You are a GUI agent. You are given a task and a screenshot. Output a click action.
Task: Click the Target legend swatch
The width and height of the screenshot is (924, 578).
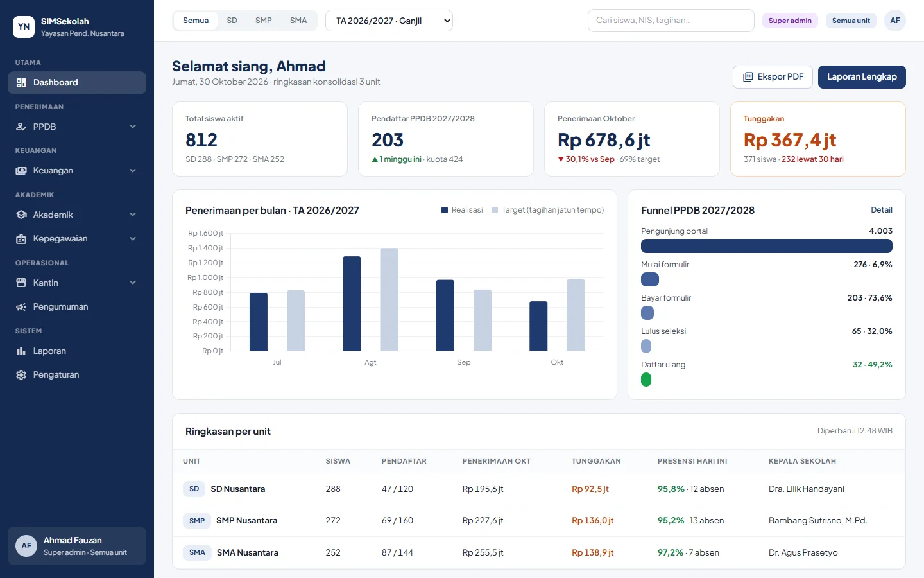click(495, 210)
